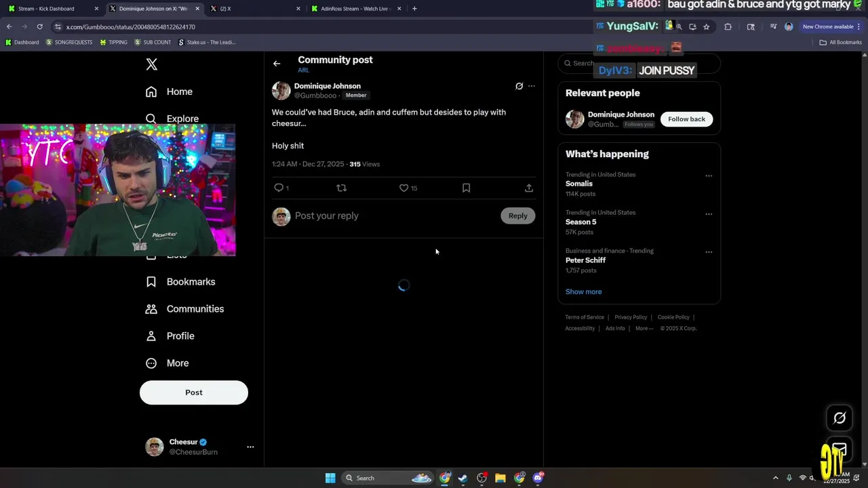Click Show more under trends

584,291
